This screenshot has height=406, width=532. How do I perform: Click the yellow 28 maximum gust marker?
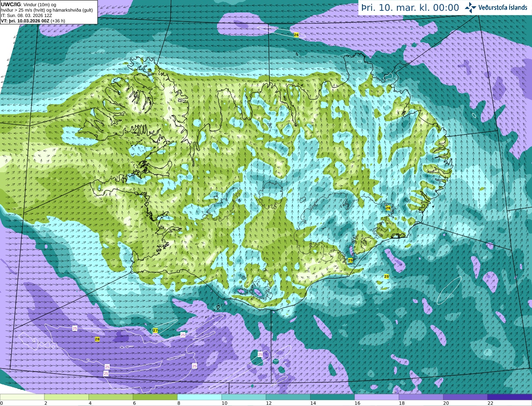click(97, 339)
